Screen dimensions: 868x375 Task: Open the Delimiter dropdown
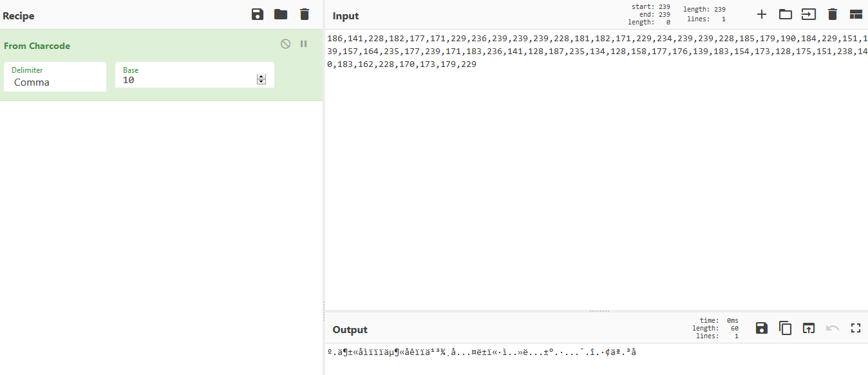[x=55, y=77]
